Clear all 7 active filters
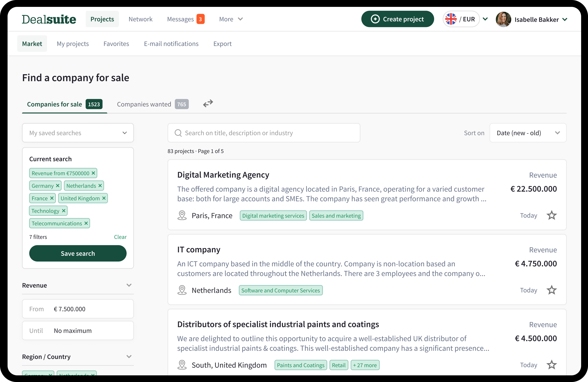 120,237
